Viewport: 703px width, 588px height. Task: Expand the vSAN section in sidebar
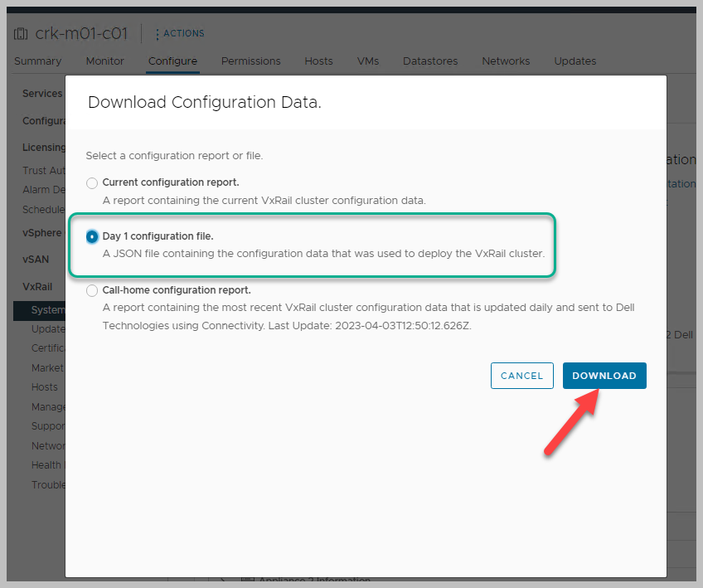36,260
